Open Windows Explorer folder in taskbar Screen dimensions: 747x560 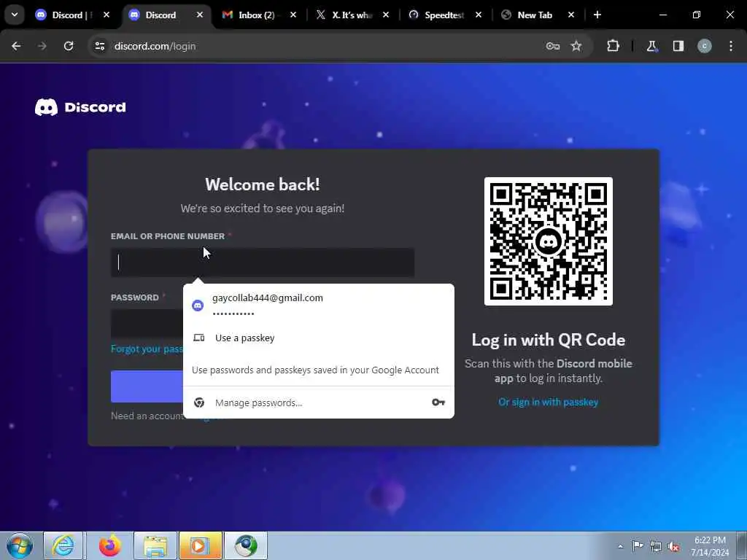(x=156, y=545)
